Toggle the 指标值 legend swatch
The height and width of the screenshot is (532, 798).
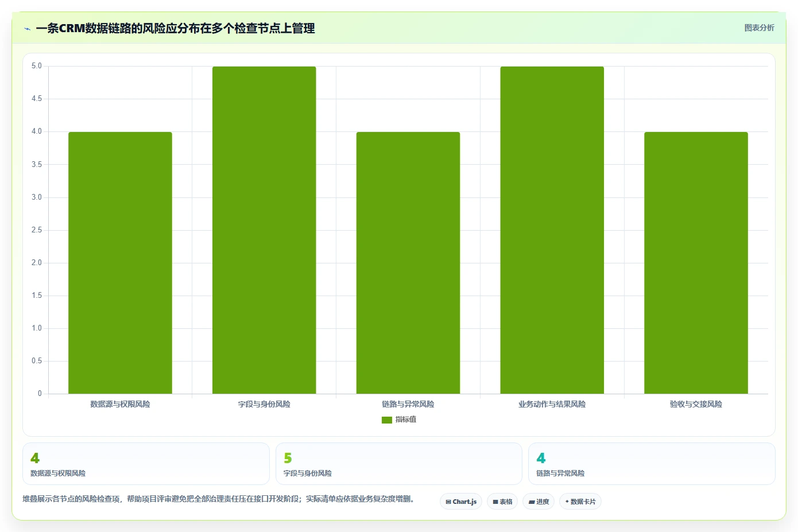(387, 420)
